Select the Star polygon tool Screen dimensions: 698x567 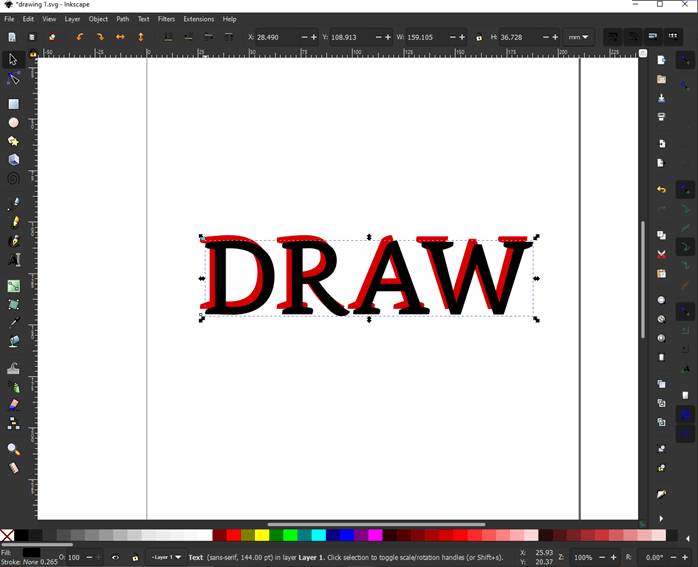click(13, 142)
